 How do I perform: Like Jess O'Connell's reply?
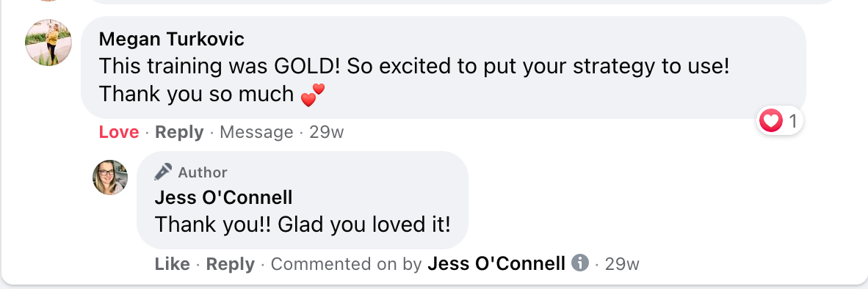(172, 263)
